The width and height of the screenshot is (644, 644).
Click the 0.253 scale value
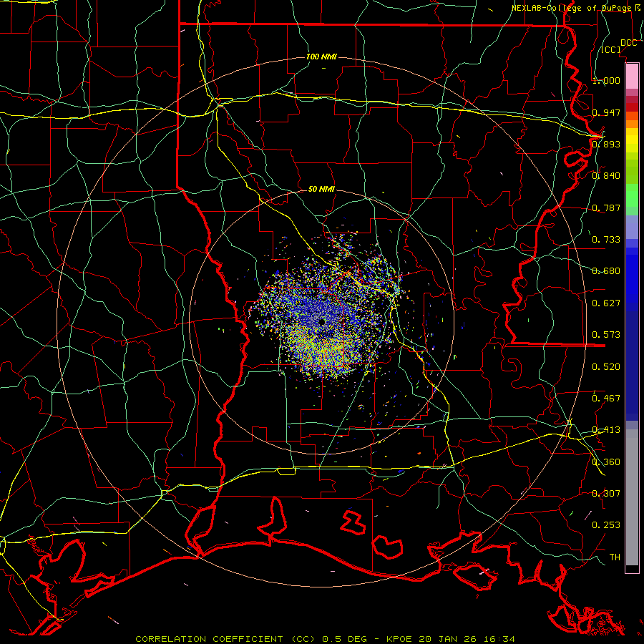pyautogui.click(x=606, y=525)
